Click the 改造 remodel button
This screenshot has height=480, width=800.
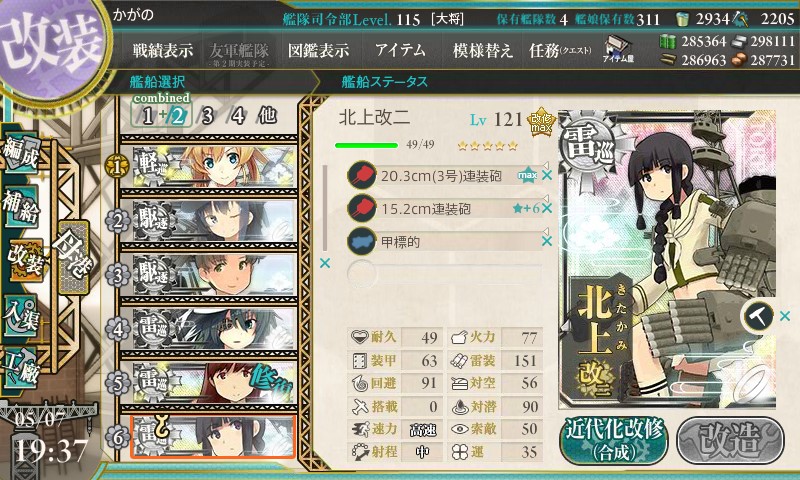click(x=730, y=441)
